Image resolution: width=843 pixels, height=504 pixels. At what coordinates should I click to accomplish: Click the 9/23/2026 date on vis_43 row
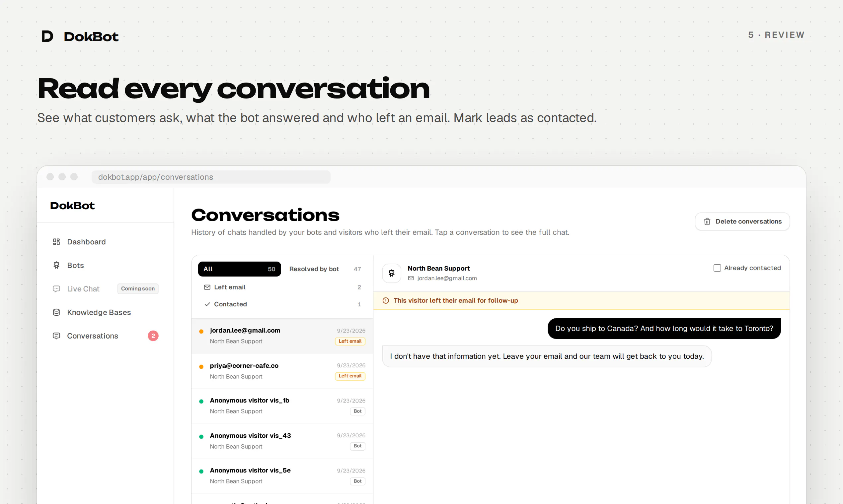point(351,435)
